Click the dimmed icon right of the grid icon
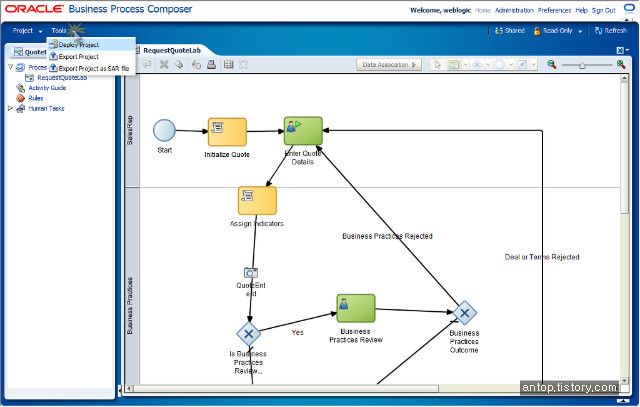 click(x=243, y=64)
